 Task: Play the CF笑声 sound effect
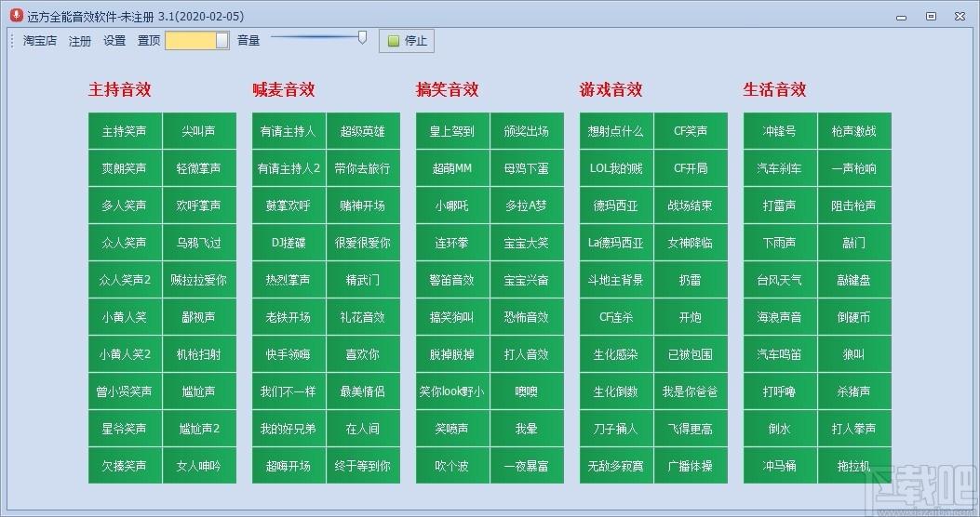[x=691, y=131]
